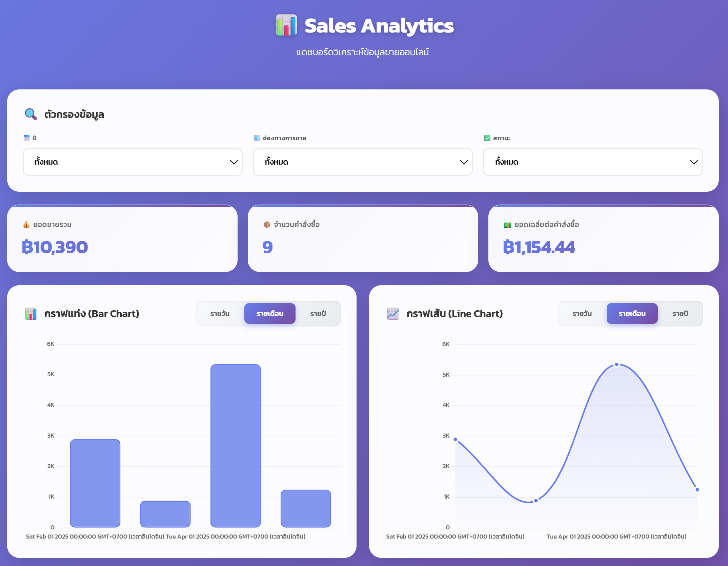The image size is (728, 566).
Task: Click the line chart icon beside กราฟเส้น title
Action: [x=393, y=314]
